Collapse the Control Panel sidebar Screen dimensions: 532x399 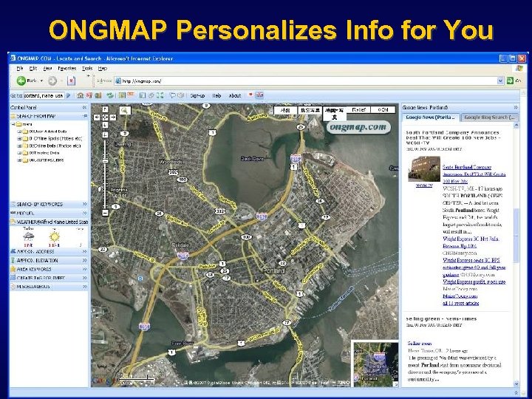84,108
